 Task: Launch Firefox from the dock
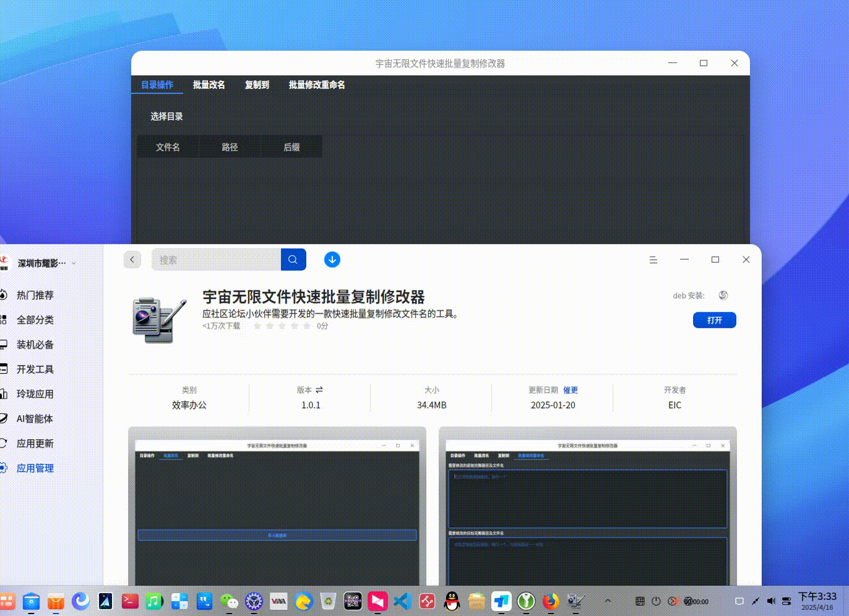551,601
